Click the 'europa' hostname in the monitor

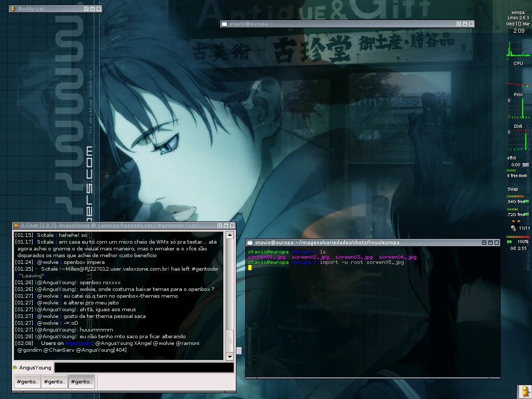point(518,12)
